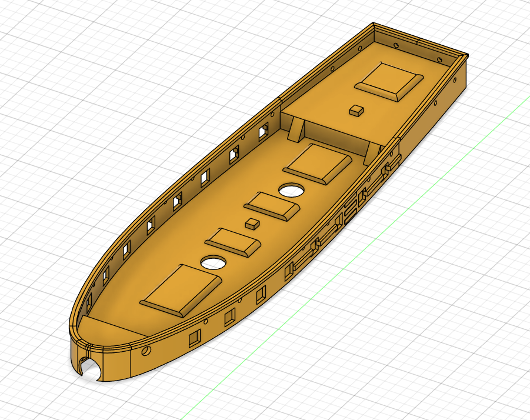Pick the large raised hatch on stern deck
The height and width of the screenshot is (420, 530).
389,81
